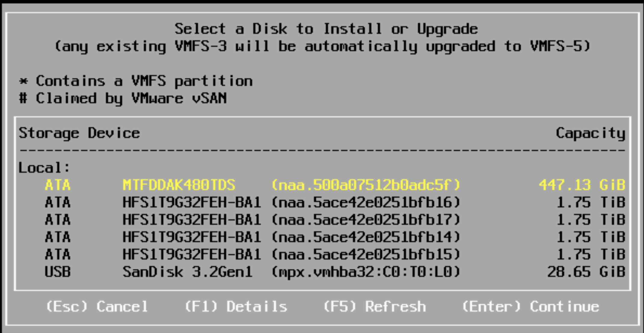Click the Capacity column header
644x333 pixels.
[590, 133]
